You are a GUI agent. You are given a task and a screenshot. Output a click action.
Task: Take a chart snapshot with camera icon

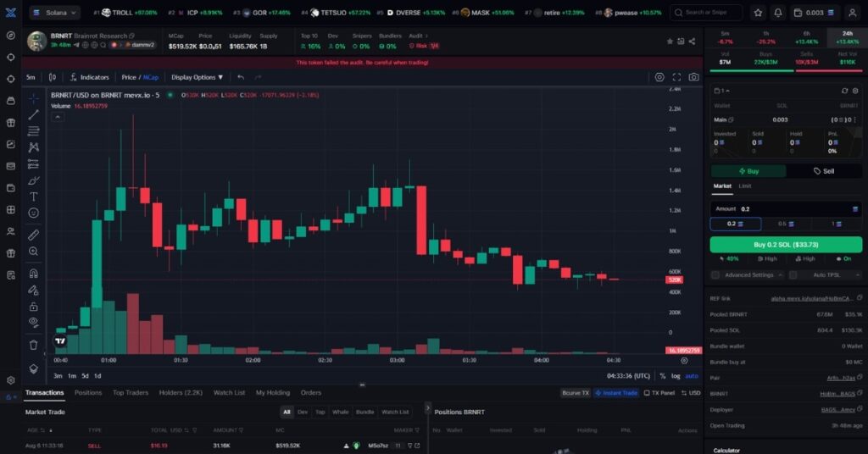[x=693, y=77]
